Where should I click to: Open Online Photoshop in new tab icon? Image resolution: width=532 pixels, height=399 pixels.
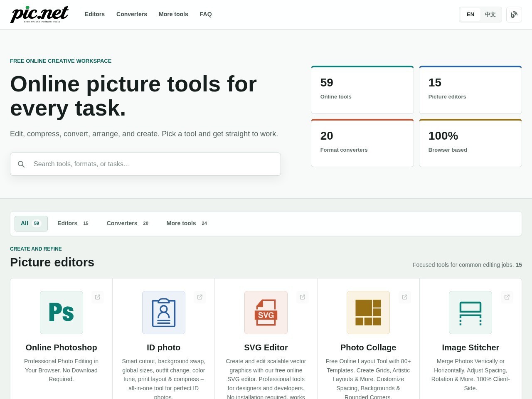pos(98,297)
